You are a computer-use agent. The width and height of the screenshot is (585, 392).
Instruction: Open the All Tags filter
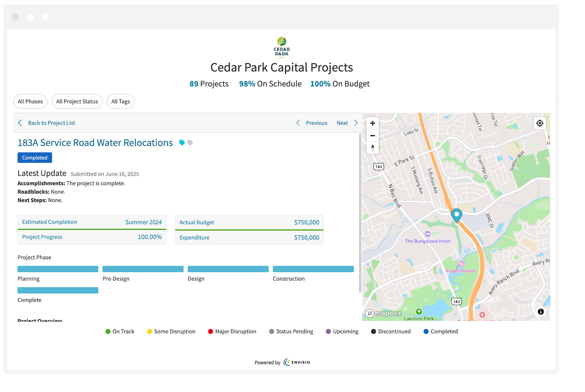pos(121,101)
